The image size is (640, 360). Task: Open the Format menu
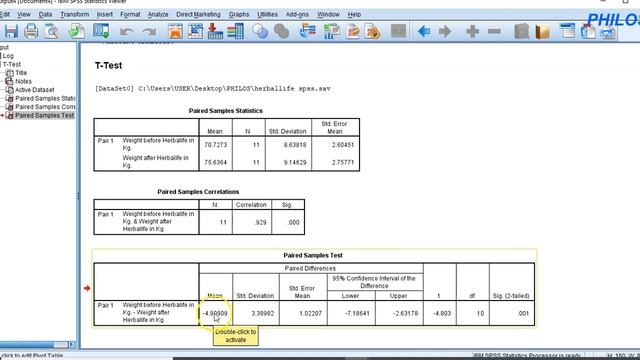[x=130, y=14]
